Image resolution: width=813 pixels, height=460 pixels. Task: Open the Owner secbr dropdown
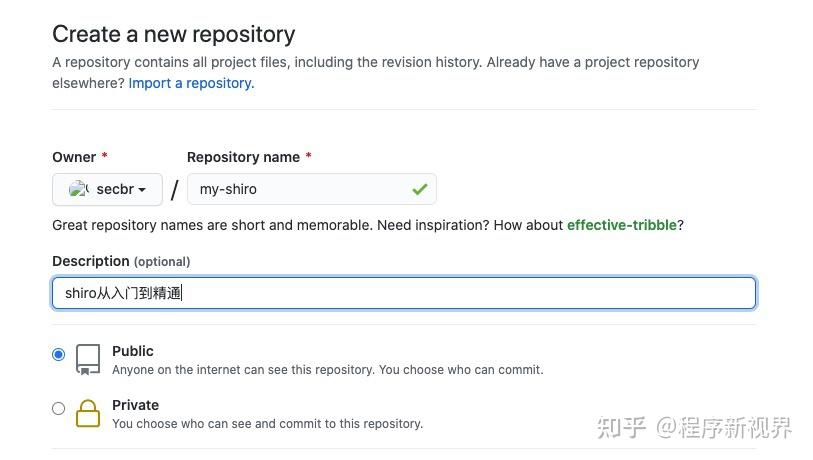(107, 189)
